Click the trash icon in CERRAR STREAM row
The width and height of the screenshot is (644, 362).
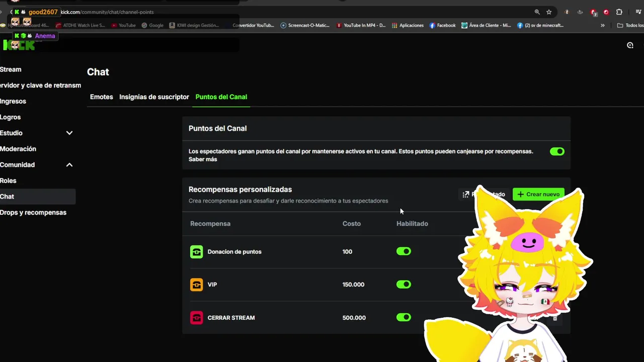(555, 318)
